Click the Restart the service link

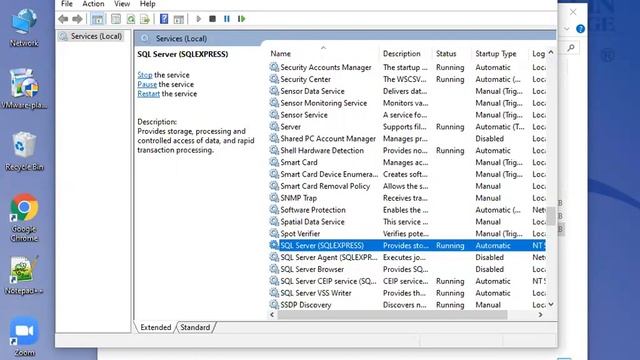click(x=149, y=94)
